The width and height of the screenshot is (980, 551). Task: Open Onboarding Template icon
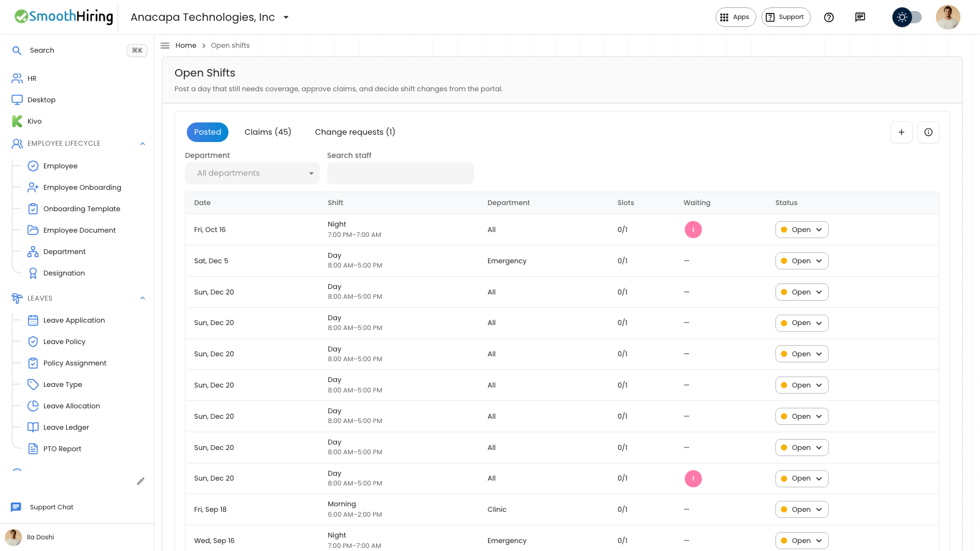33,209
